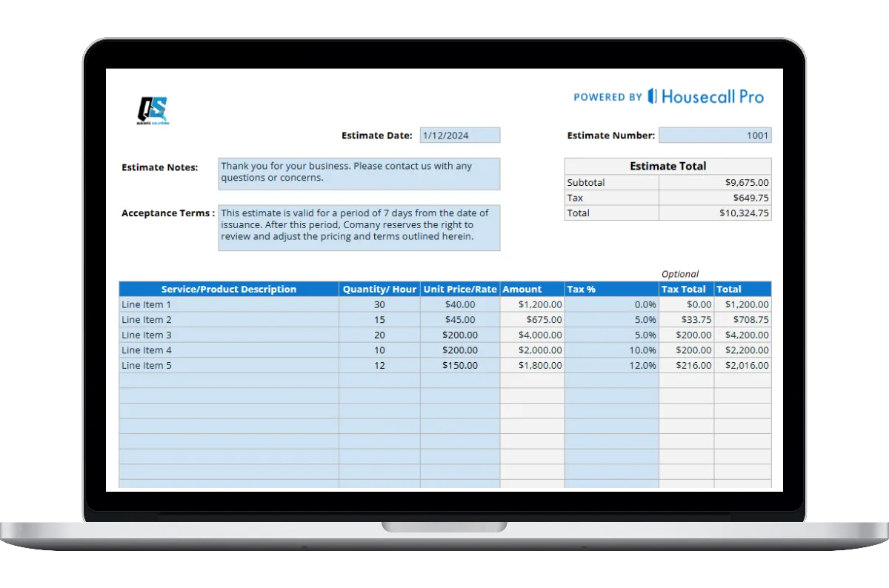
Task: Select the Line Item 2 description cell
Action: coord(229,320)
